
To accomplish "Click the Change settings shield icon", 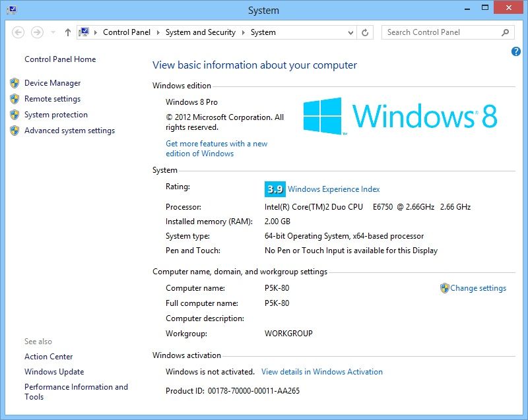I will [x=444, y=288].
